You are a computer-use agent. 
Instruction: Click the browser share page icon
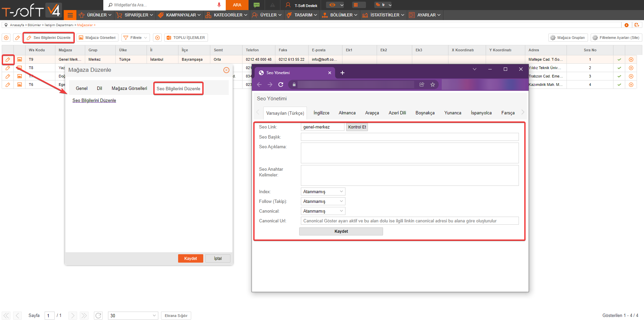[422, 85]
